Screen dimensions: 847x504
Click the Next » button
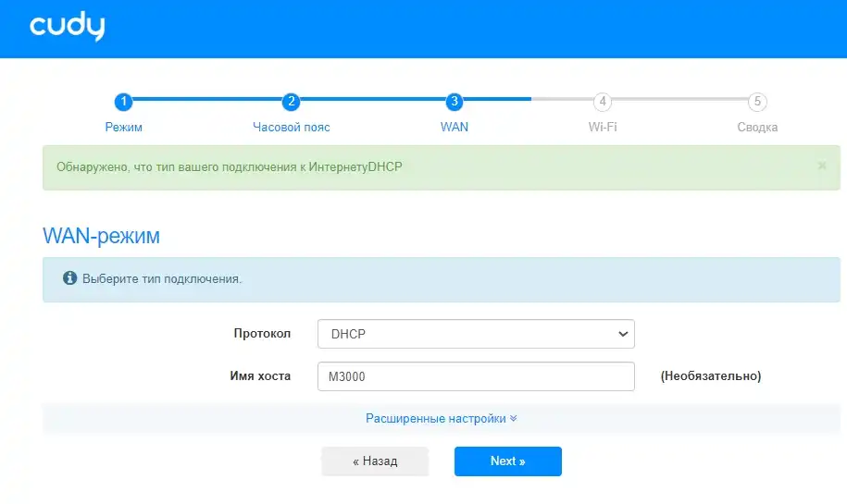[x=508, y=461]
